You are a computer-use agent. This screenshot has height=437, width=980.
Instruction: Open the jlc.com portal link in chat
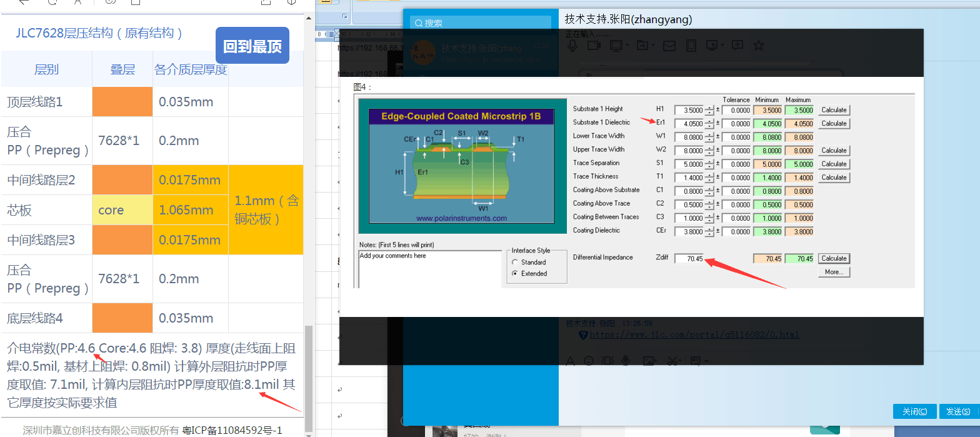[694, 334]
